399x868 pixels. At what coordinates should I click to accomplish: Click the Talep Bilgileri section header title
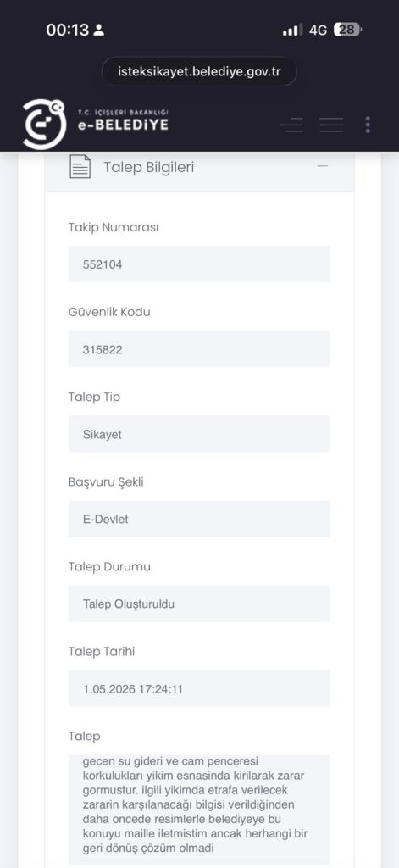point(149,167)
